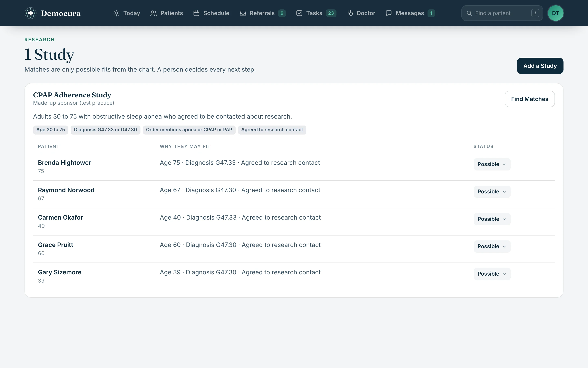Image resolution: width=588 pixels, height=368 pixels.
Task: Click the Order mentions apnea or CPAP chip
Action: (189, 130)
